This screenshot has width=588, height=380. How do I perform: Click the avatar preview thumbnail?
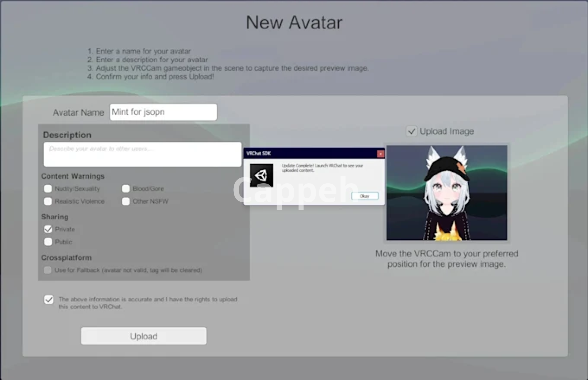[x=447, y=193]
